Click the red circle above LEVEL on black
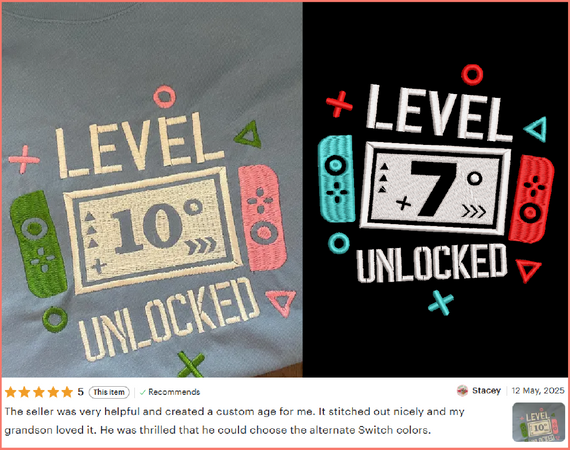The image size is (570, 450). [x=472, y=75]
